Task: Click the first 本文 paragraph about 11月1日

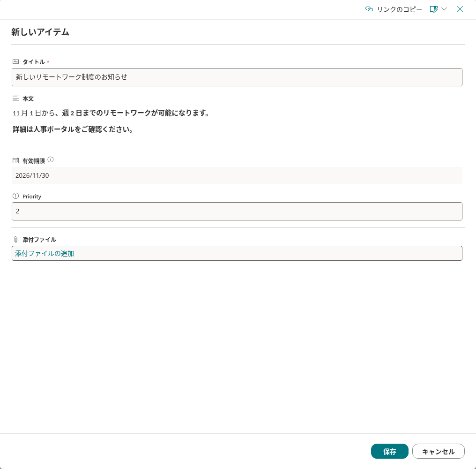Action: coord(111,113)
